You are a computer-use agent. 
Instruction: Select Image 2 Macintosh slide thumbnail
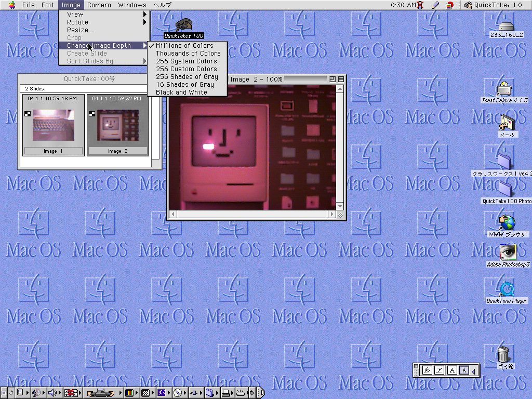click(x=118, y=125)
